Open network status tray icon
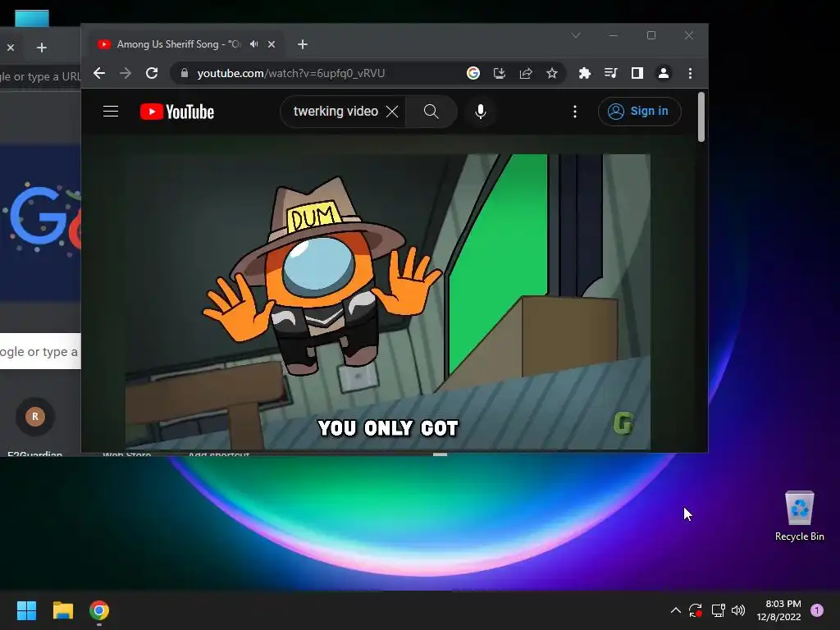Viewport: 840px width, 630px height. (x=718, y=610)
